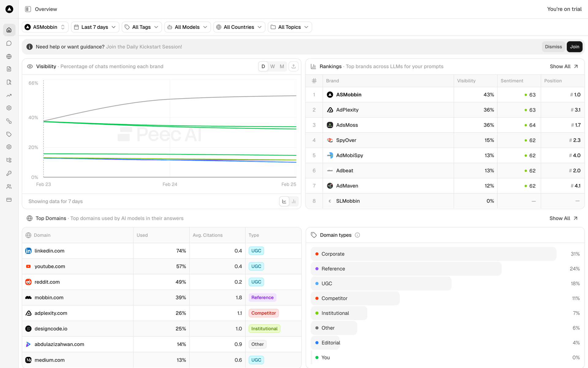Open the globe icon in left sidebar
588x368 pixels.
(x=9, y=56)
